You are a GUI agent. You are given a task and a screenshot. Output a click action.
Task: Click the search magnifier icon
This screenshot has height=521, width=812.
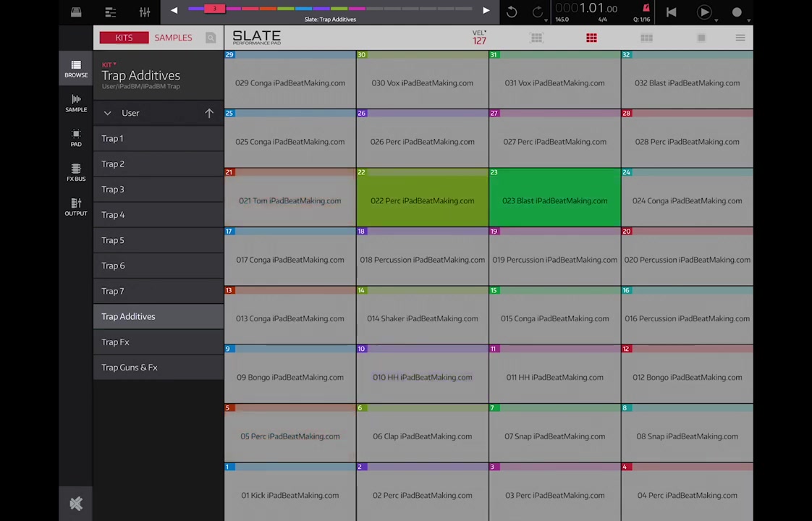[x=211, y=38]
